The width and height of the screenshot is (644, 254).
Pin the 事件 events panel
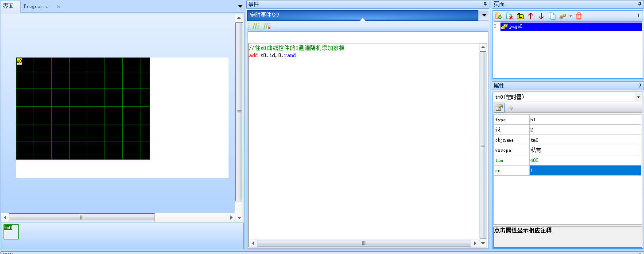point(485,4)
